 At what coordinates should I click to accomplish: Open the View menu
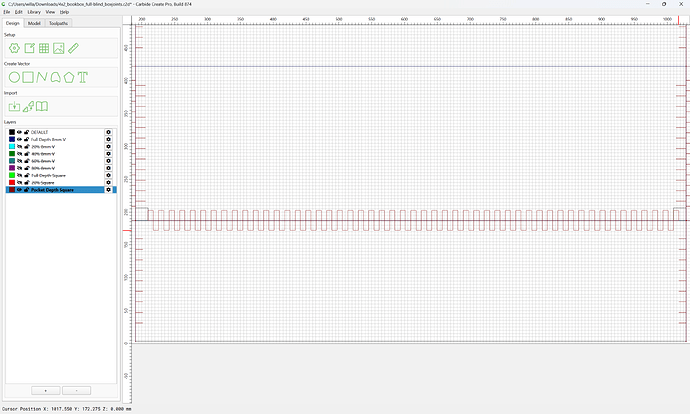coord(50,12)
